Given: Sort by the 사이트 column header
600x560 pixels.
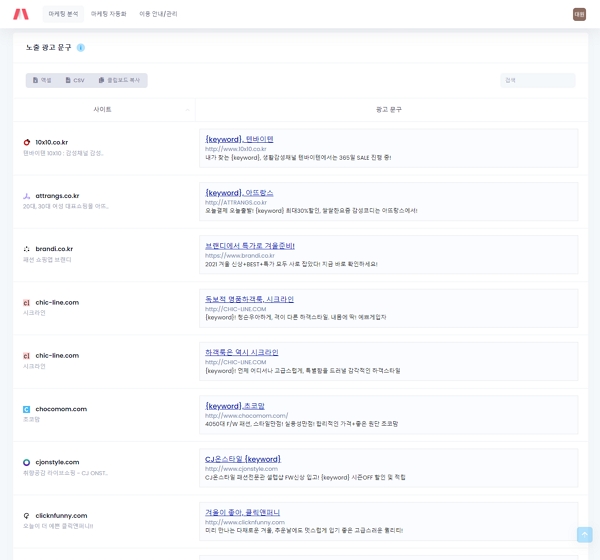Looking at the screenshot, I should click(103, 109).
